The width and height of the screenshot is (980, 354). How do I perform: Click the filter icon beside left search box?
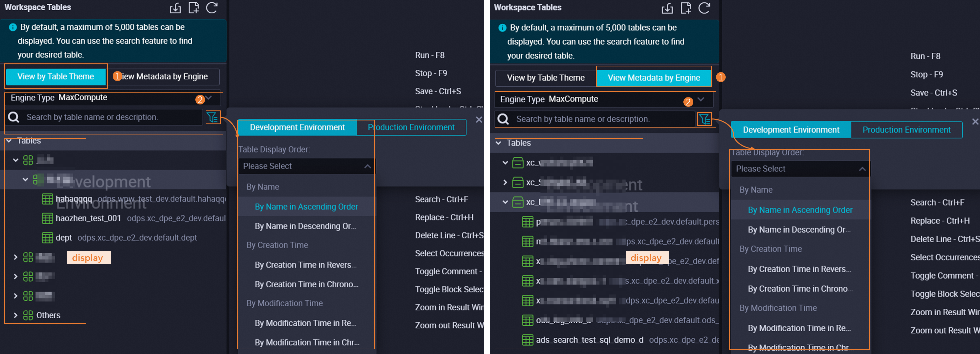[x=212, y=117]
